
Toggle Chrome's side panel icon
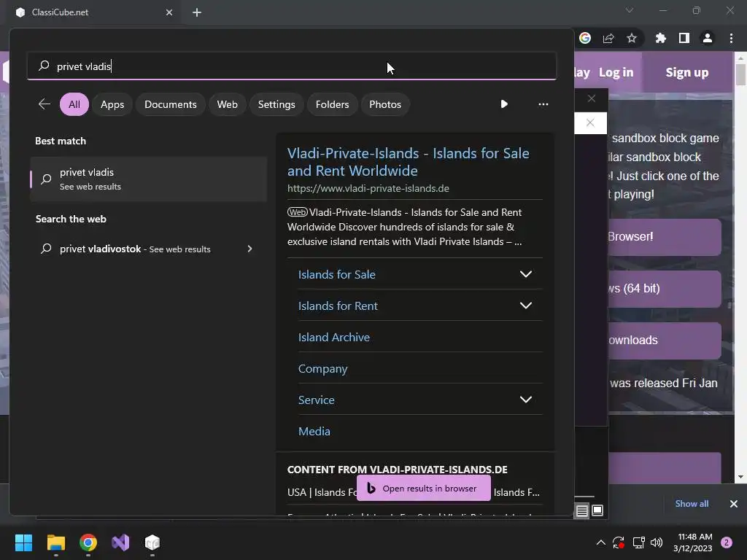(x=684, y=38)
